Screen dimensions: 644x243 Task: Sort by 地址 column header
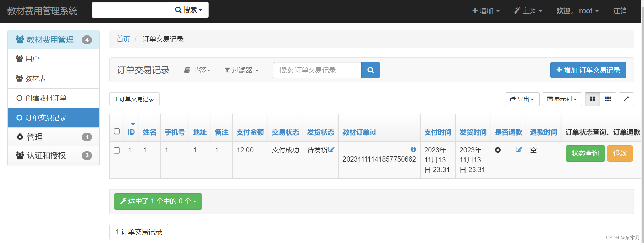click(200, 132)
